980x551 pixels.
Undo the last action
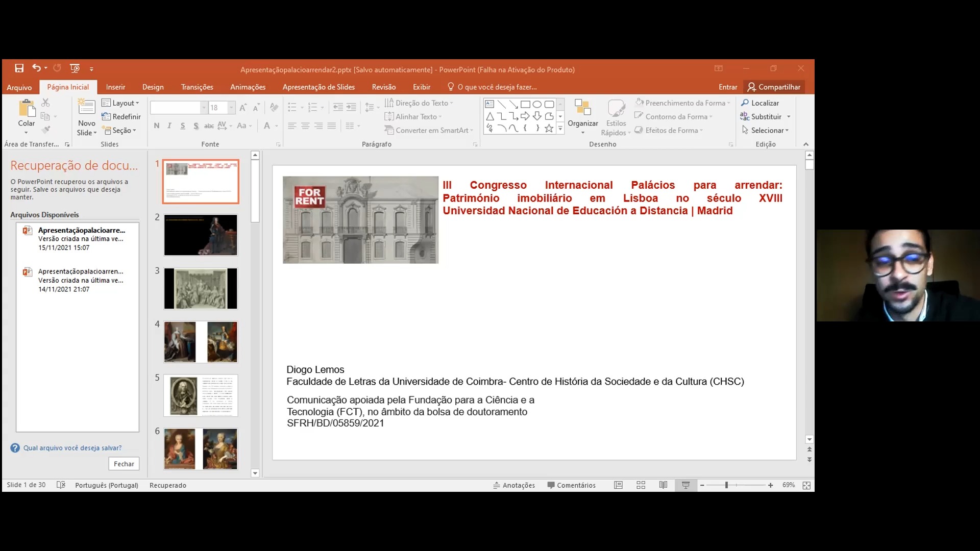pos(36,68)
